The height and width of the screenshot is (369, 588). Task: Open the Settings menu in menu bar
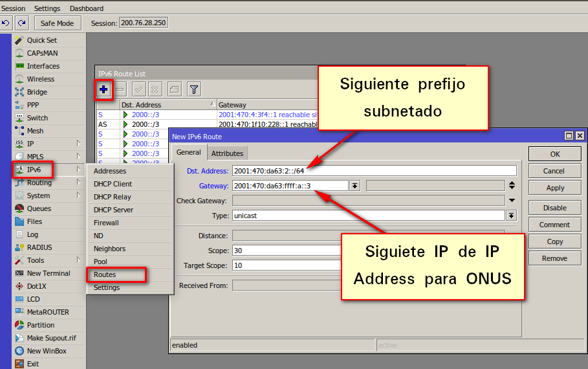[x=47, y=8]
